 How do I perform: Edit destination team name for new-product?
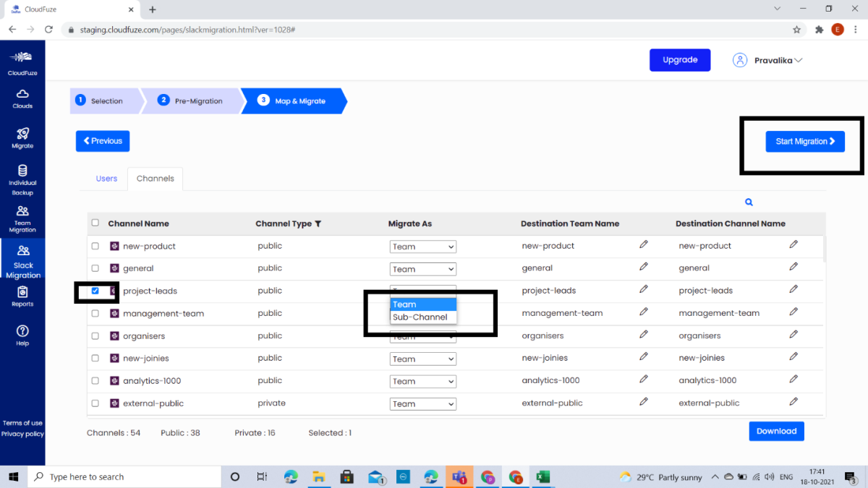click(x=644, y=245)
